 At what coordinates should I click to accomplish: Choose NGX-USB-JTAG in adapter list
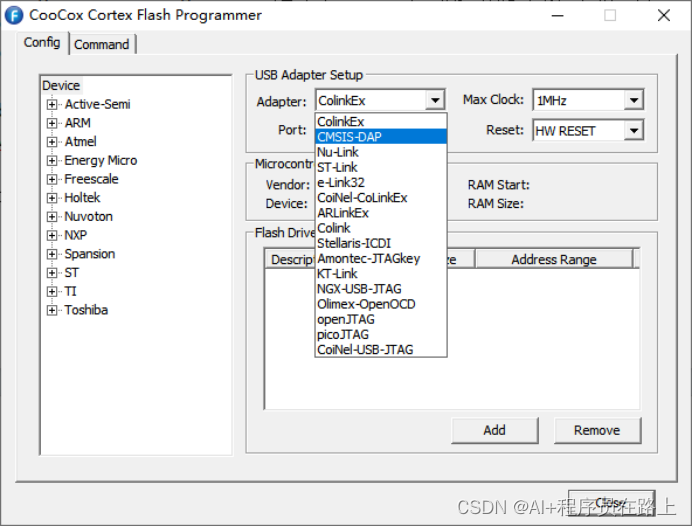381,289
